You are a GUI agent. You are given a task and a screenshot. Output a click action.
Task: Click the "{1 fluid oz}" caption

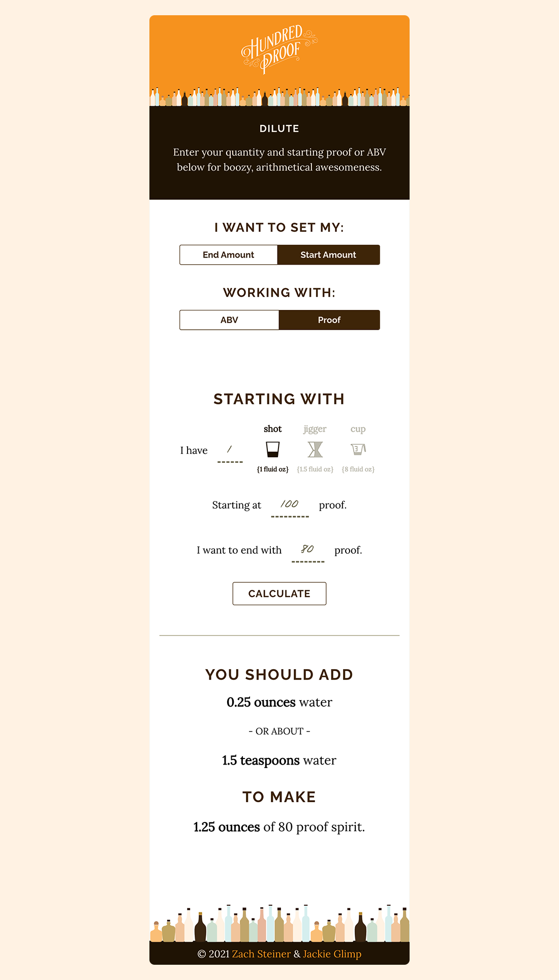point(273,469)
